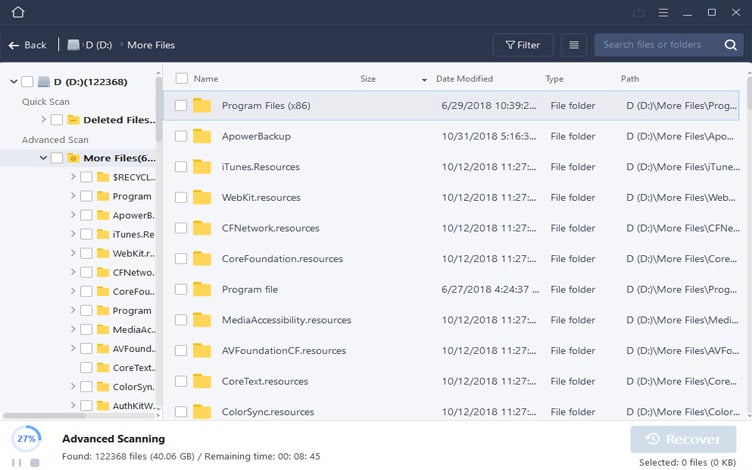The image size is (752, 470).
Task: Stop the scan with the square button
Action: pos(35,462)
